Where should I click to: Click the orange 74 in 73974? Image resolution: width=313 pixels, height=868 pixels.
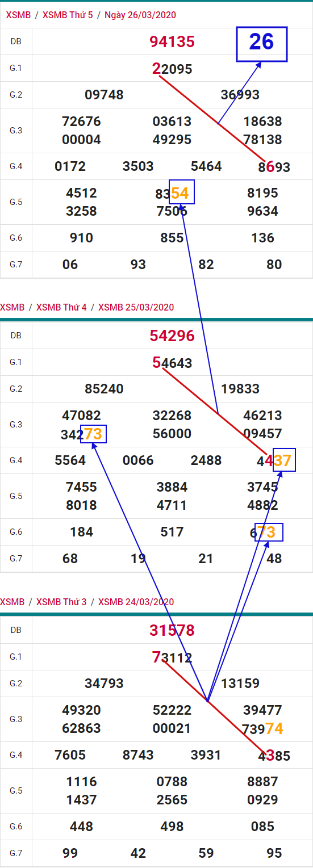pyautogui.click(x=274, y=728)
